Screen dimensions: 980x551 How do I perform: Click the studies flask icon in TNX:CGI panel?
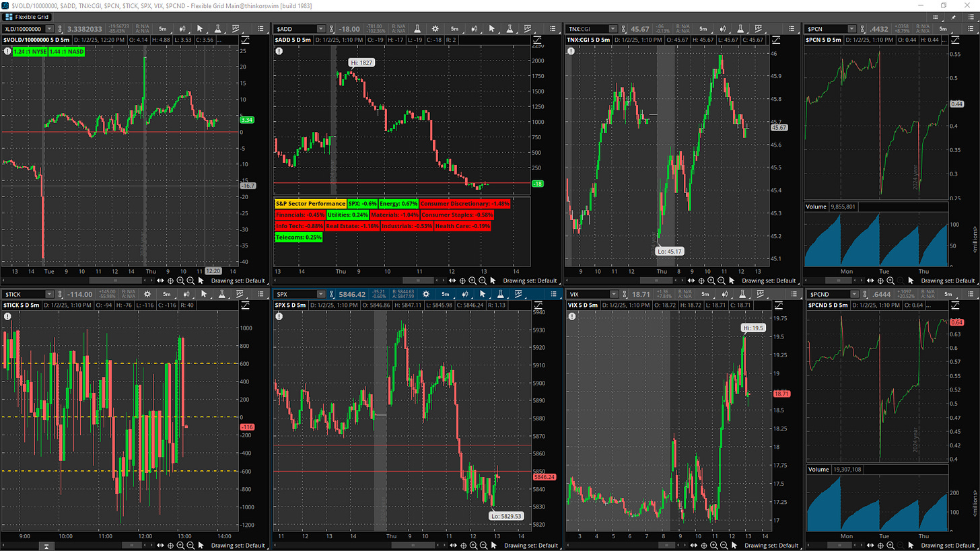point(738,29)
